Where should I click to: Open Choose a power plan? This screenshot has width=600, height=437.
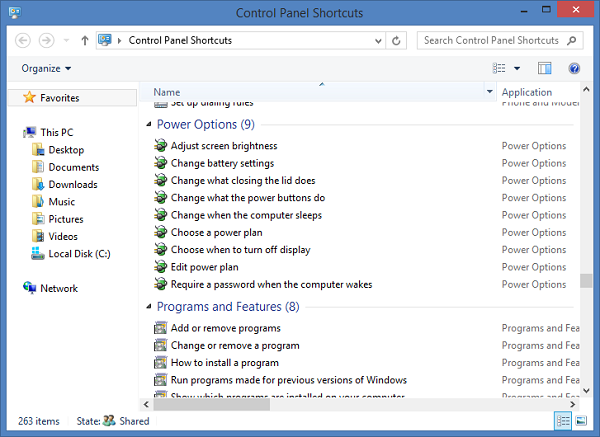tap(218, 233)
